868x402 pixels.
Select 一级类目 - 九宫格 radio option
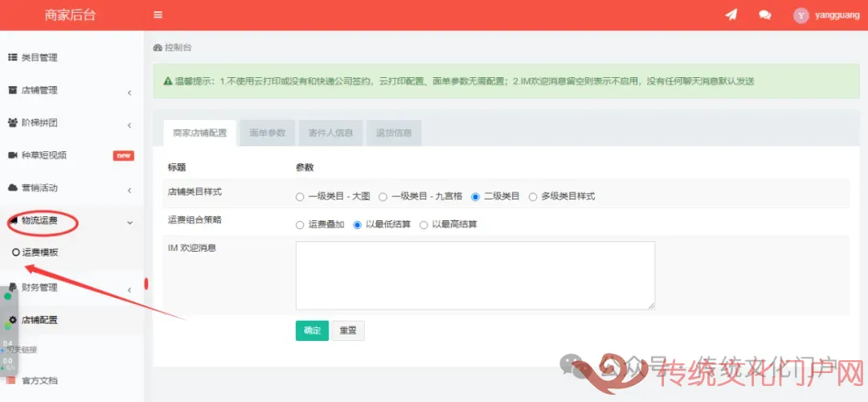(x=383, y=196)
